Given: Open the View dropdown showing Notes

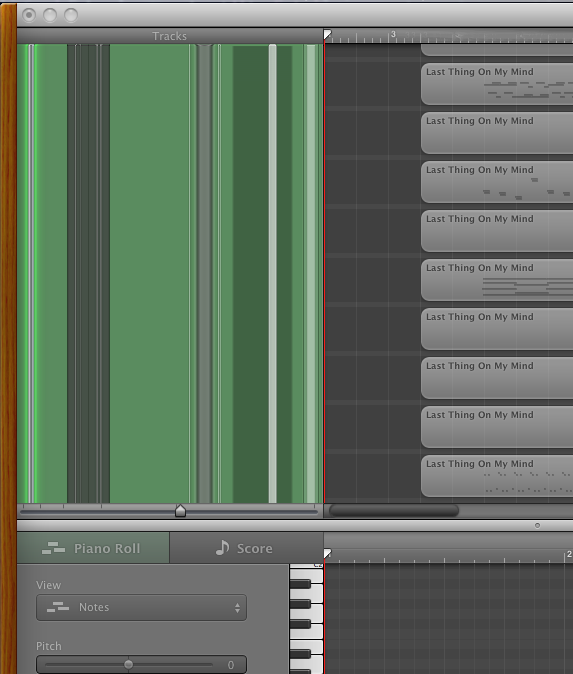Looking at the screenshot, I should [141, 607].
